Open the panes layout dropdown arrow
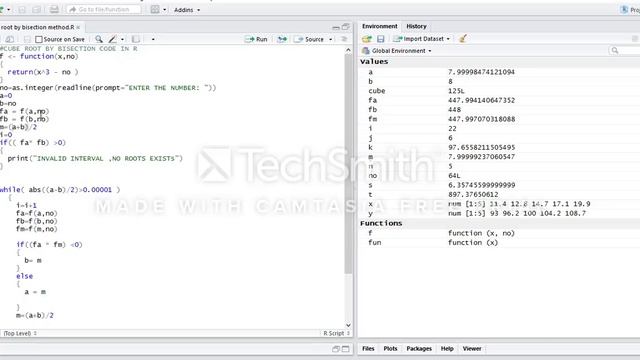Screen dimensions: 640x360 (165, 10)
